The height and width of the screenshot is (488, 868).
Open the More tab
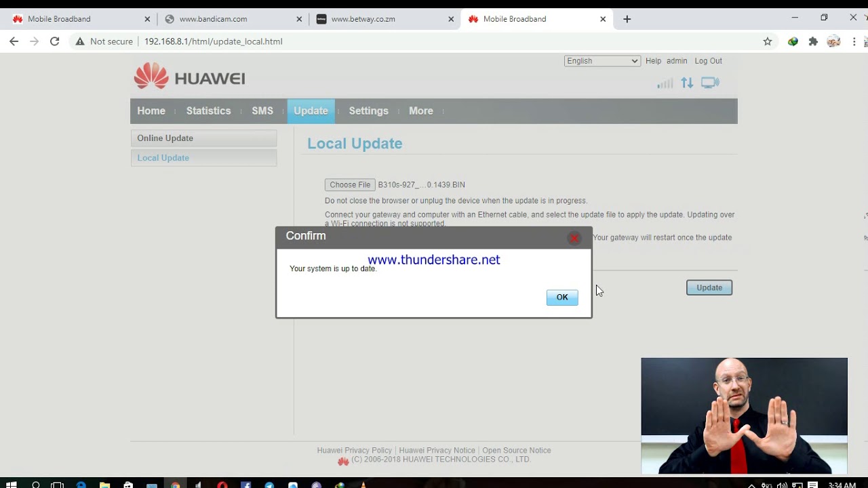[420, 111]
